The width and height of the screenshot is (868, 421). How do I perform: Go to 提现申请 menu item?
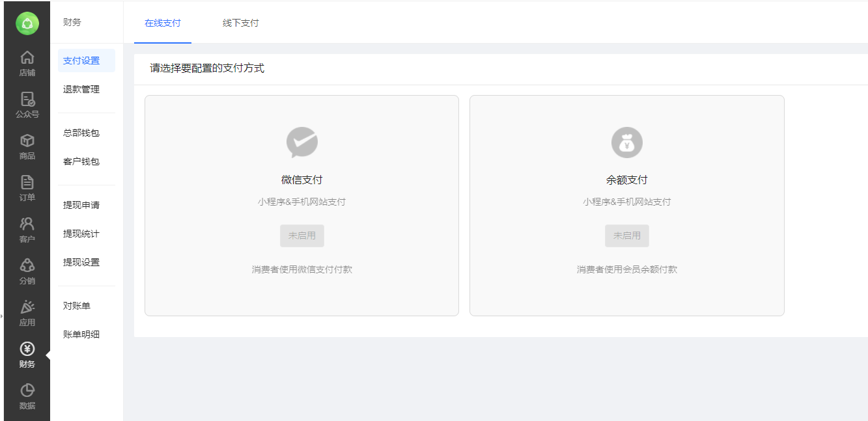[81, 206]
